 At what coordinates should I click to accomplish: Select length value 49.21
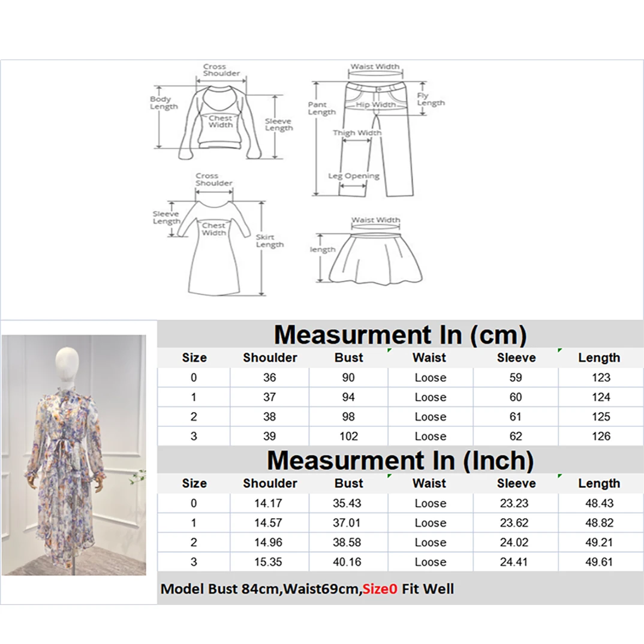point(600,543)
